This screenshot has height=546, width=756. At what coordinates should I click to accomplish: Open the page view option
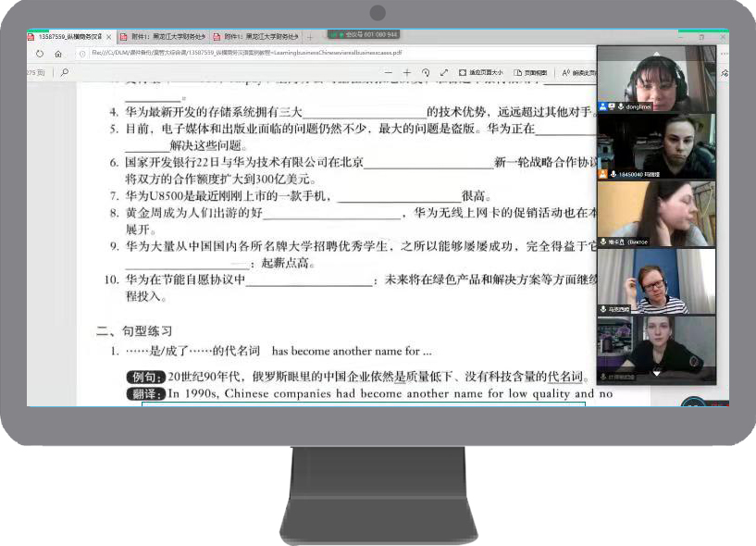[x=530, y=72]
